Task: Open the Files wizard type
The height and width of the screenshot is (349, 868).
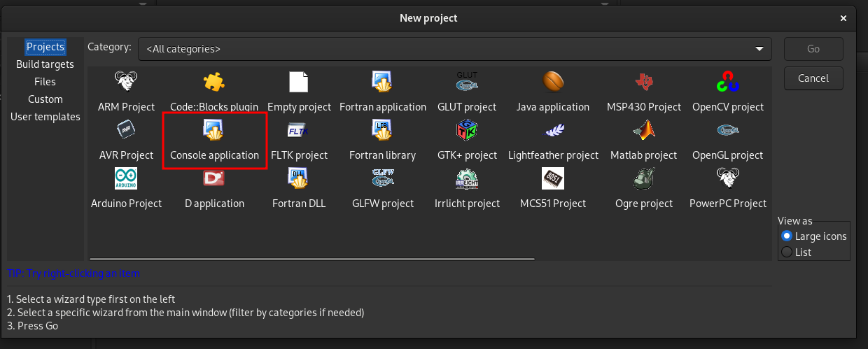Action: (45, 82)
